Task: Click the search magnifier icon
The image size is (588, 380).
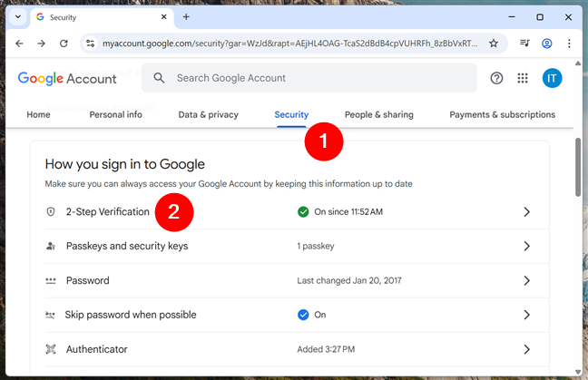Action: (x=159, y=78)
